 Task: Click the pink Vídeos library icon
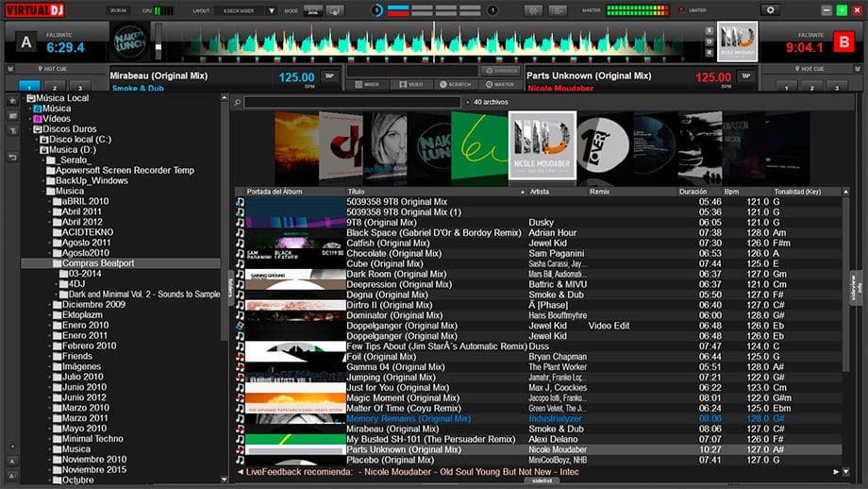coord(38,119)
